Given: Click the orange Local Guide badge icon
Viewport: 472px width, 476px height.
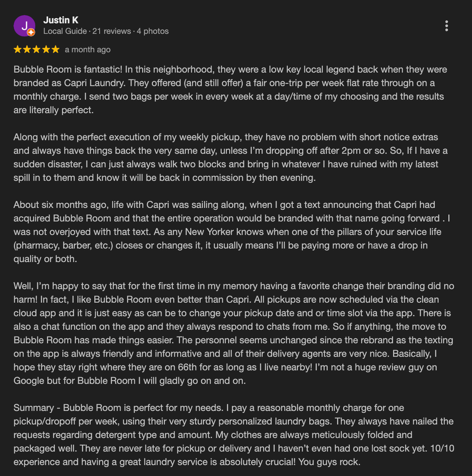Looking at the screenshot, I should [31, 33].
